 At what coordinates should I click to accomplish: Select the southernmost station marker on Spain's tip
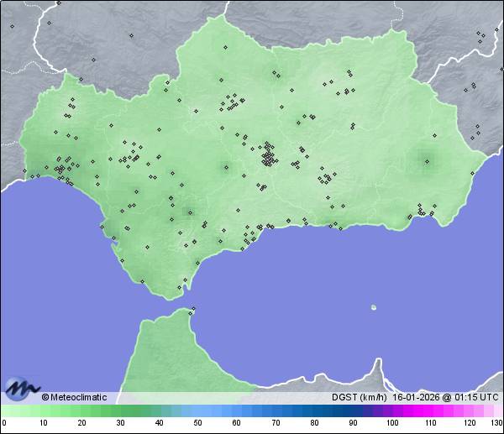coord(180,288)
